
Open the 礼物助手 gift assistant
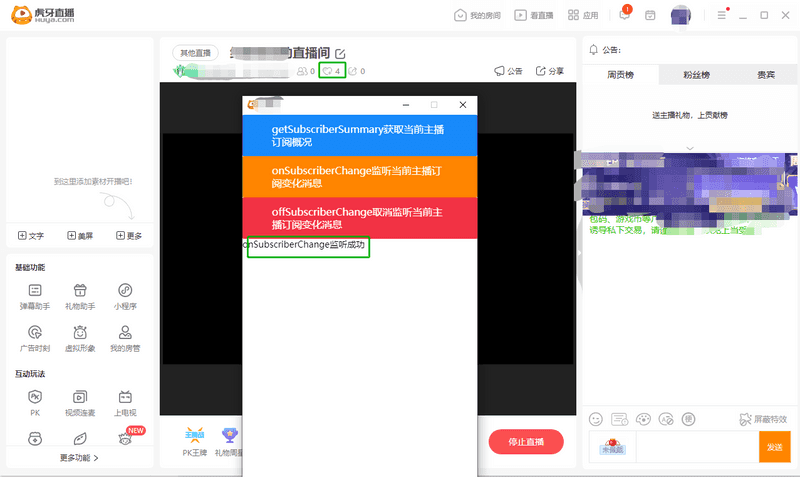point(80,296)
